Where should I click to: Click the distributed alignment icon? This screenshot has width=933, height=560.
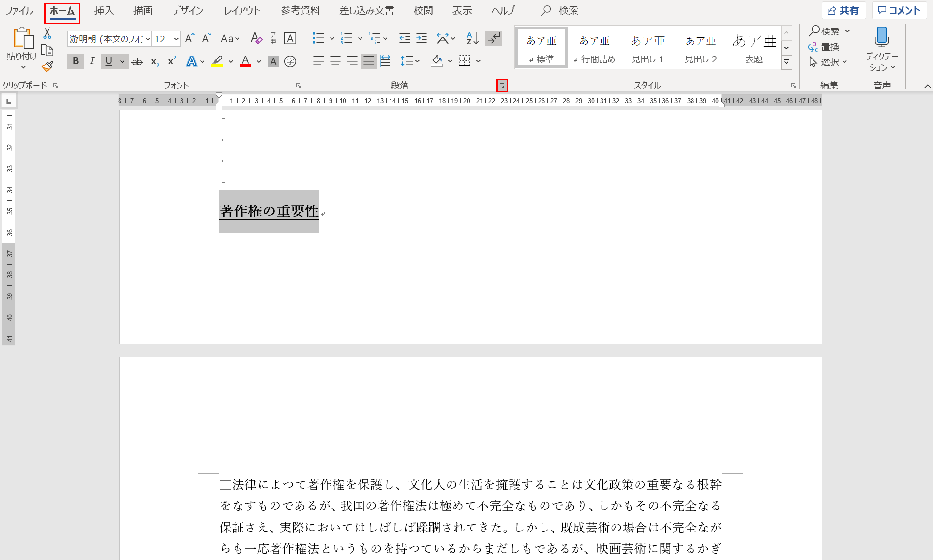(386, 61)
